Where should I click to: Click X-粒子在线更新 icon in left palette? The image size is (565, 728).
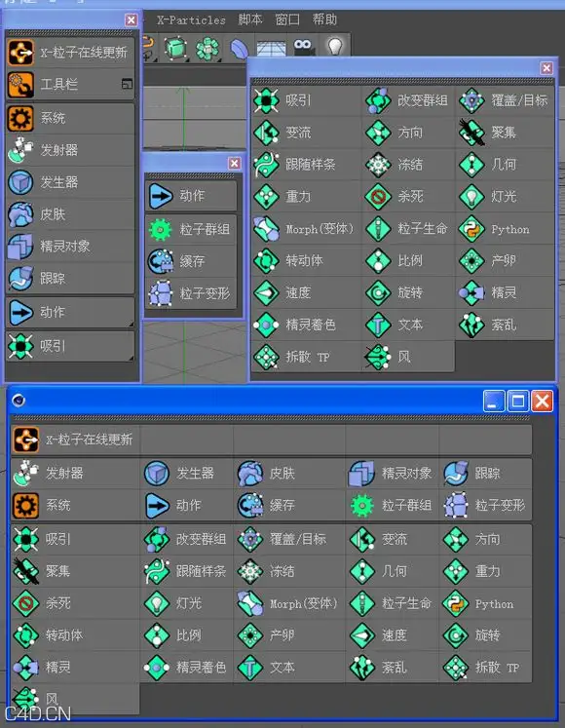pyautogui.click(x=20, y=53)
